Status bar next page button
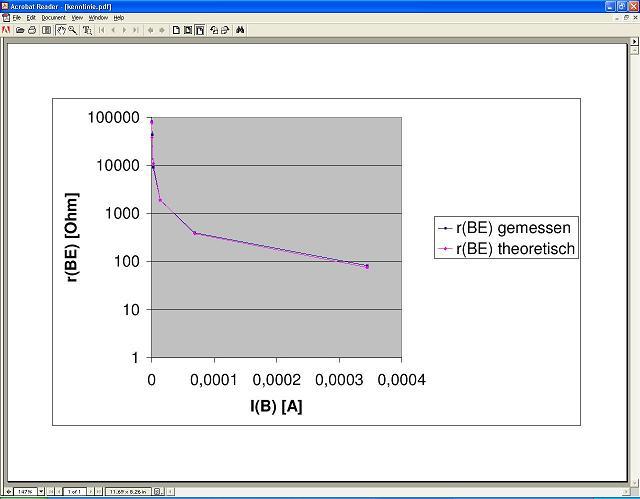 [91, 491]
